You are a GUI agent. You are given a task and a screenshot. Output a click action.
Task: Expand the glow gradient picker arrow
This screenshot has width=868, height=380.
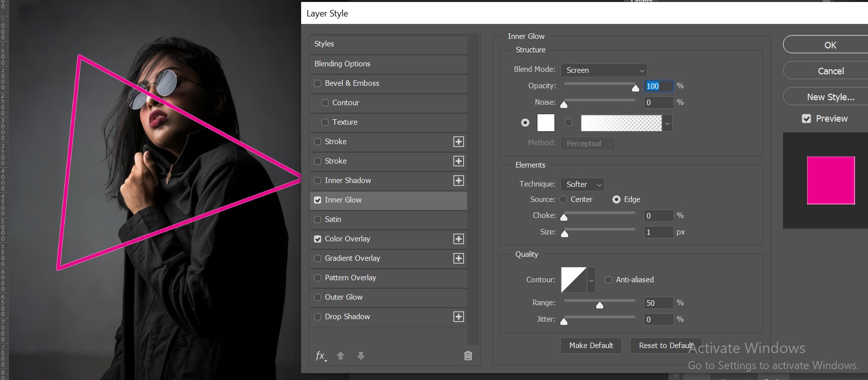(x=667, y=123)
